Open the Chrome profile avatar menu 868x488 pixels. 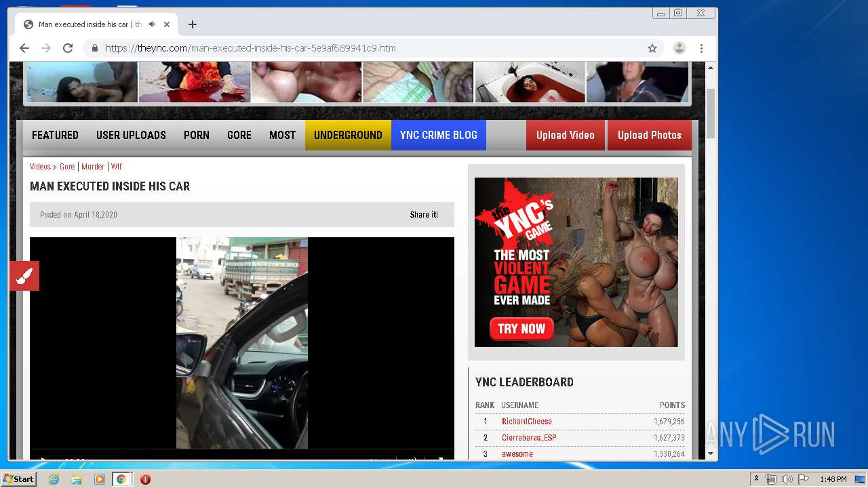(679, 48)
